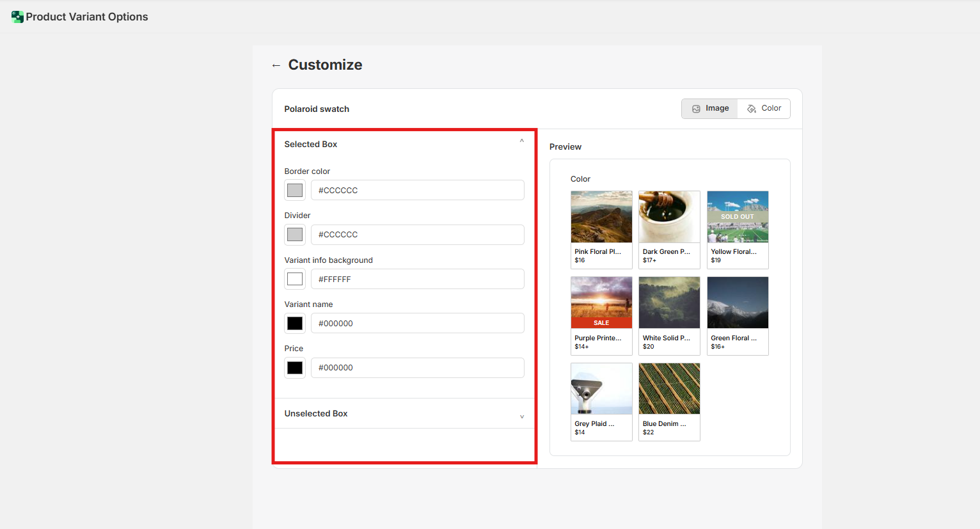This screenshot has width=980, height=529.
Task: Click the back arrow next to Customize
Action: (276, 65)
